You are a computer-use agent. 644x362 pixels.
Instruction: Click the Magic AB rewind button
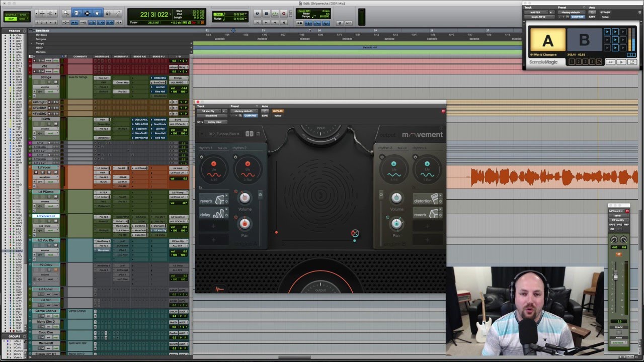[610, 62]
